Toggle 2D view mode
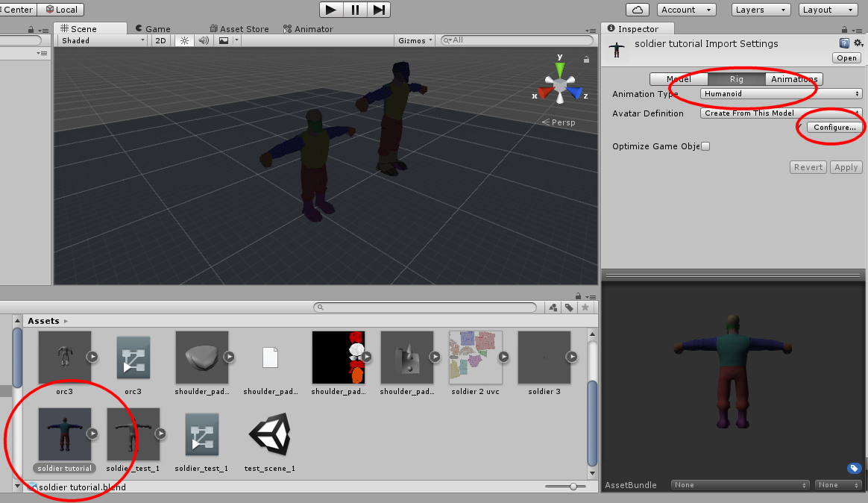Screen dimensions: 868x503 pyautogui.click(x=160, y=40)
